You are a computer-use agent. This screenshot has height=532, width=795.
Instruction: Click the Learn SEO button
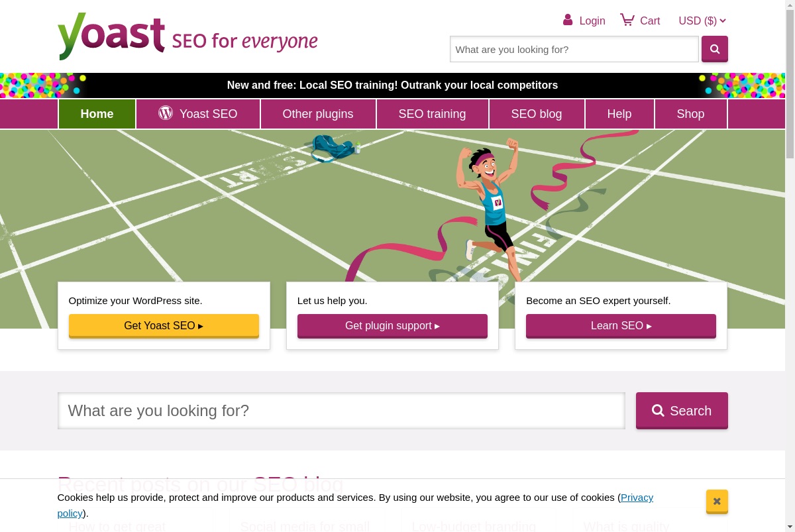tap(621, 326)
